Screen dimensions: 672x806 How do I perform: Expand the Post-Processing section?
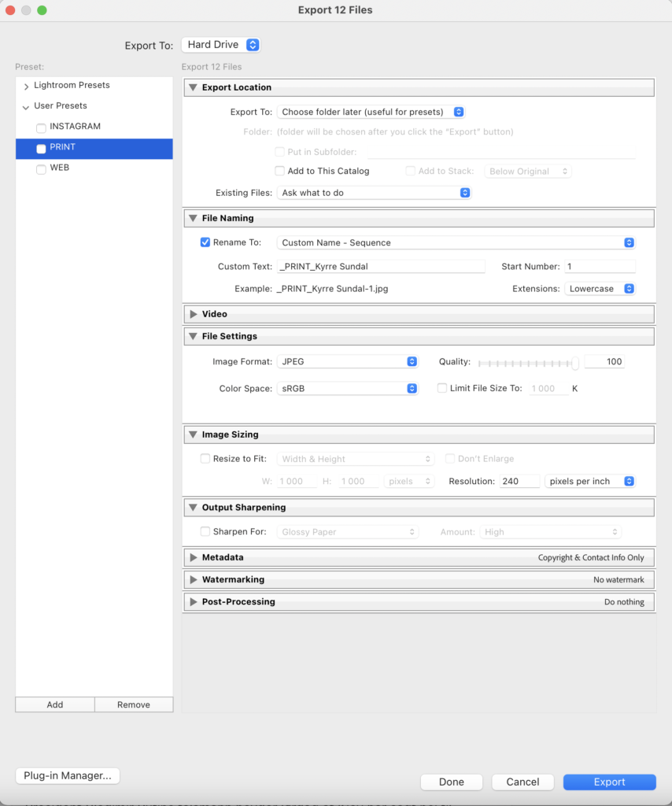click(193, 601)
